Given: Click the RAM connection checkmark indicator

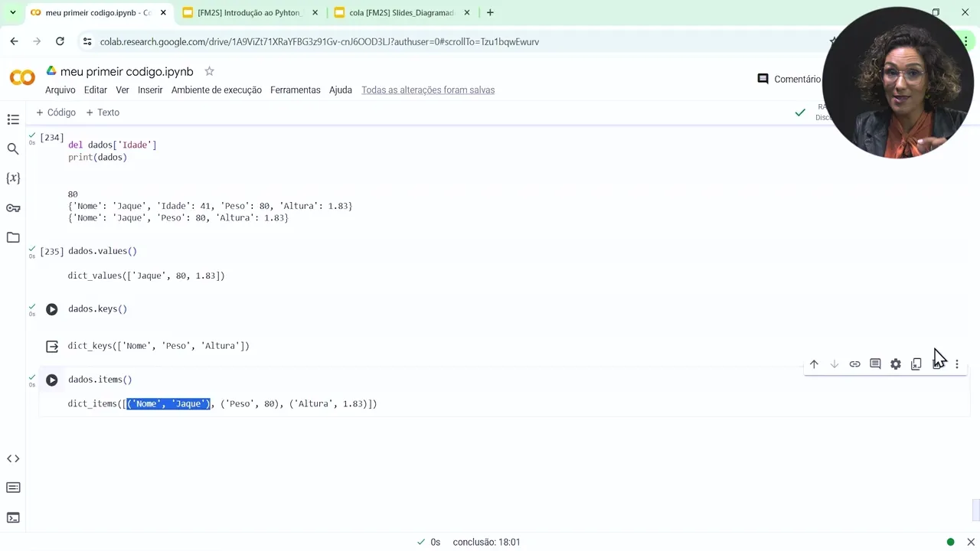Looking at the screenshot, I should coord(800,112).
